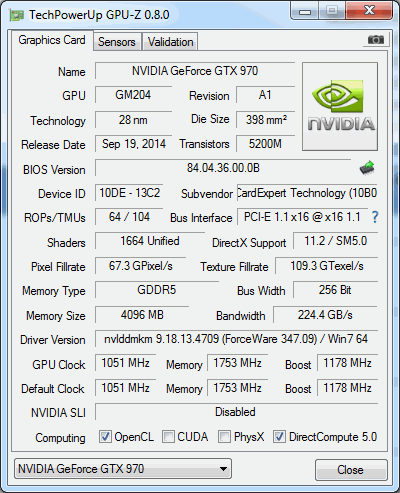The width and height of the screenshot is (400, 493).
Task: Click the Bus Interface PCI-E 1.1 x16 field
Action: click(302, 217)
